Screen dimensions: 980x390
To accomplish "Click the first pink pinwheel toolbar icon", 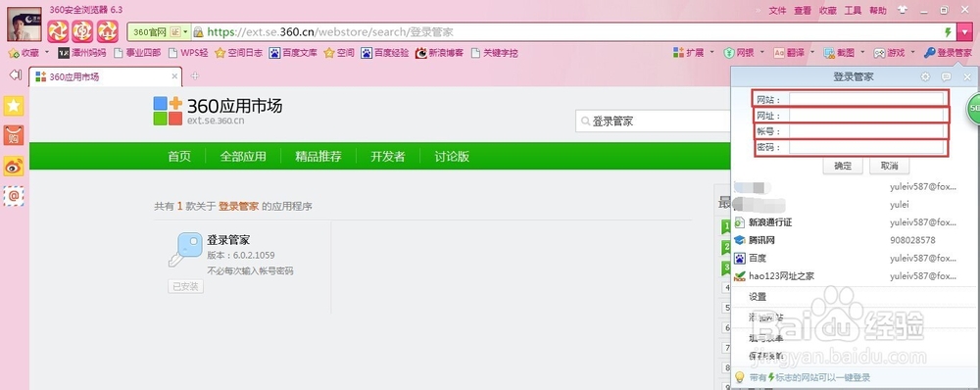I will (58, 31).
